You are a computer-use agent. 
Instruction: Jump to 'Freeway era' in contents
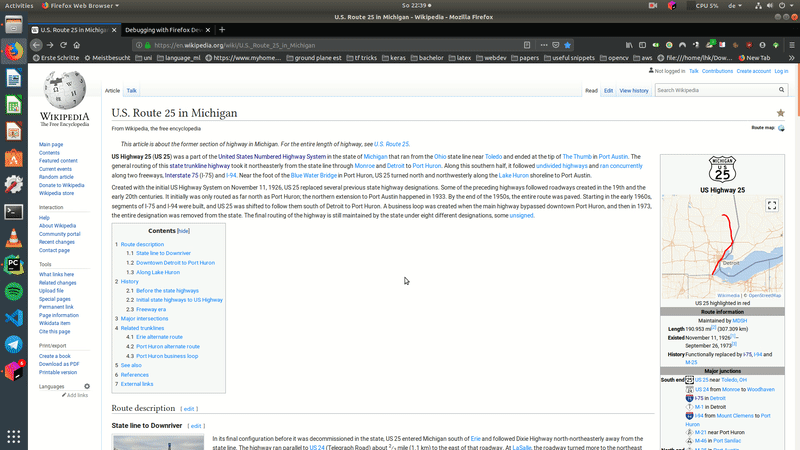coord(151,309)
